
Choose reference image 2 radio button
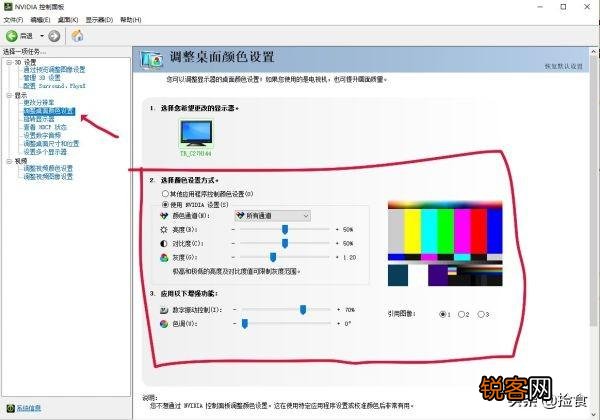click(x=461, y=314)
